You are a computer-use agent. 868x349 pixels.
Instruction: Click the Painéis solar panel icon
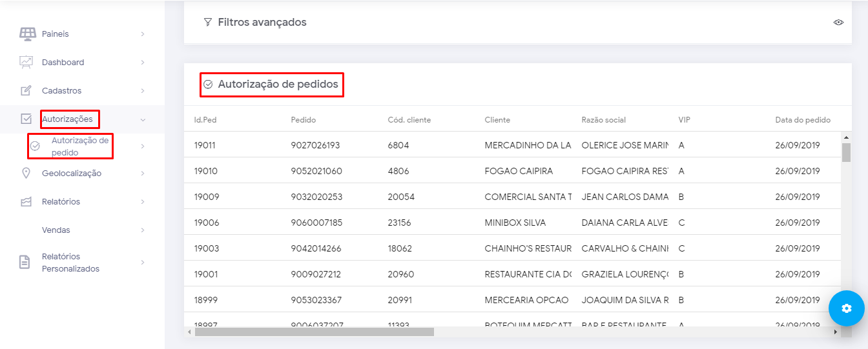point(27,34)
